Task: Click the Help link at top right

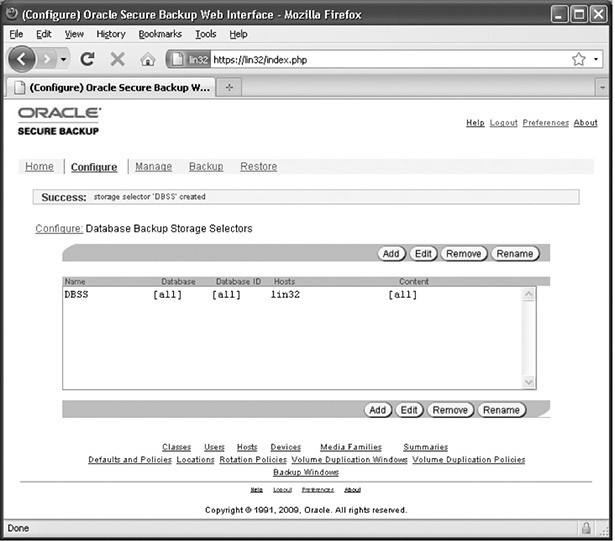Action: tap(475, 123)
